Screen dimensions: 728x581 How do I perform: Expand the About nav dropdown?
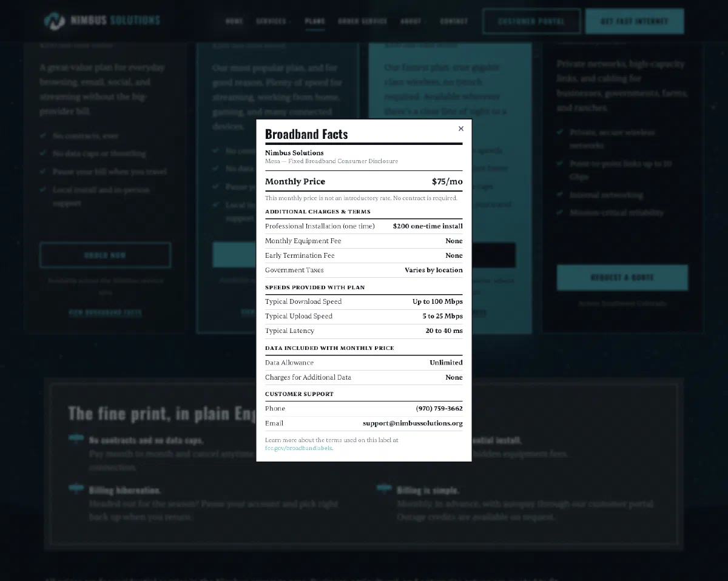click(413, 21)
